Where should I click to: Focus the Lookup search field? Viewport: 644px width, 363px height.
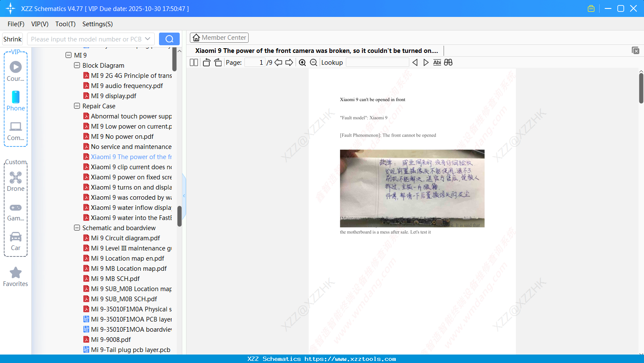coord(377,63)
